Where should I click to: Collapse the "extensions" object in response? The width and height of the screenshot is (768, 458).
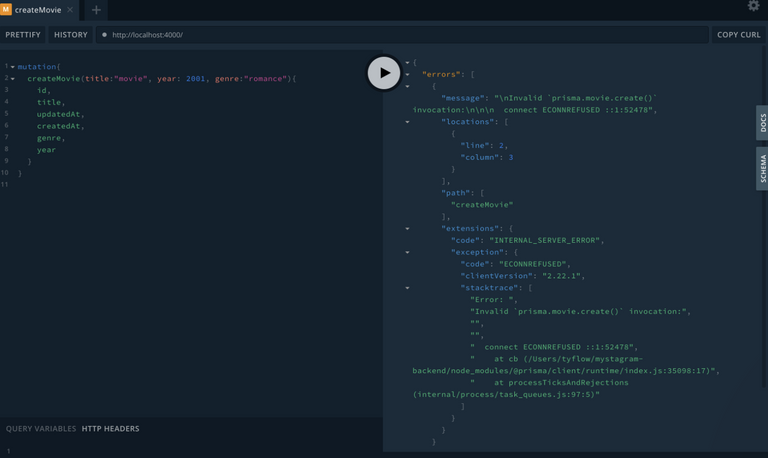[407, 229]
